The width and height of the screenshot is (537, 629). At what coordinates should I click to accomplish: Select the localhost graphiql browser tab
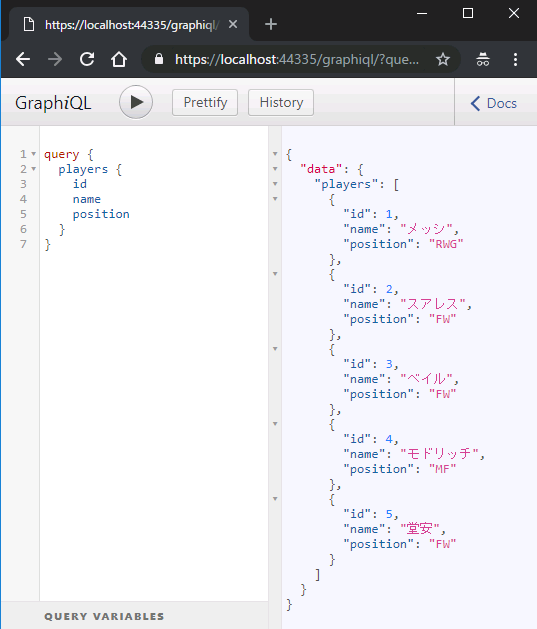129,24
